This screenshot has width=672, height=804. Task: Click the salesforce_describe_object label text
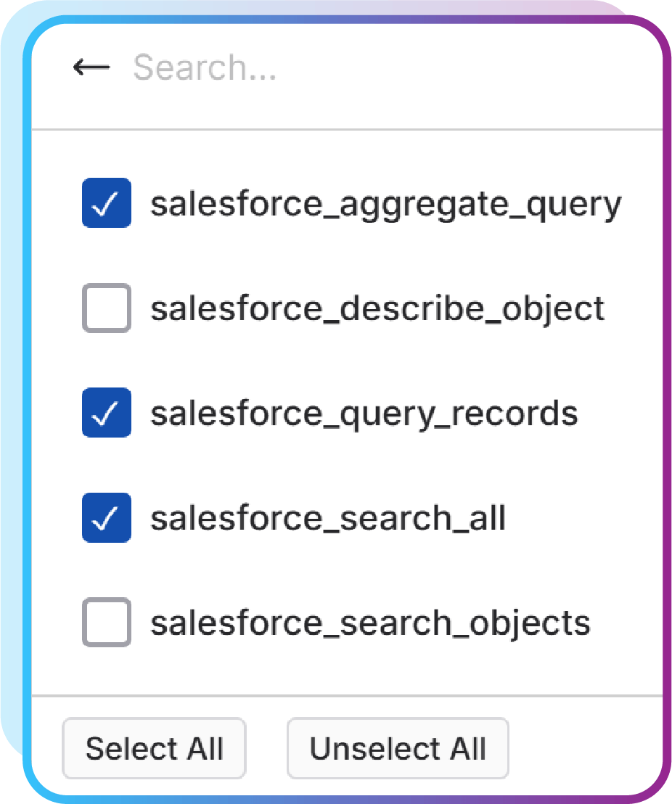coord(377,308)
